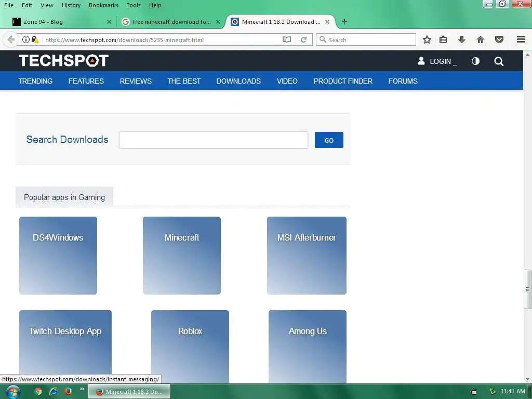Open the View menu
The height and width of the screenshot is (399, 532).
point(47,5)
